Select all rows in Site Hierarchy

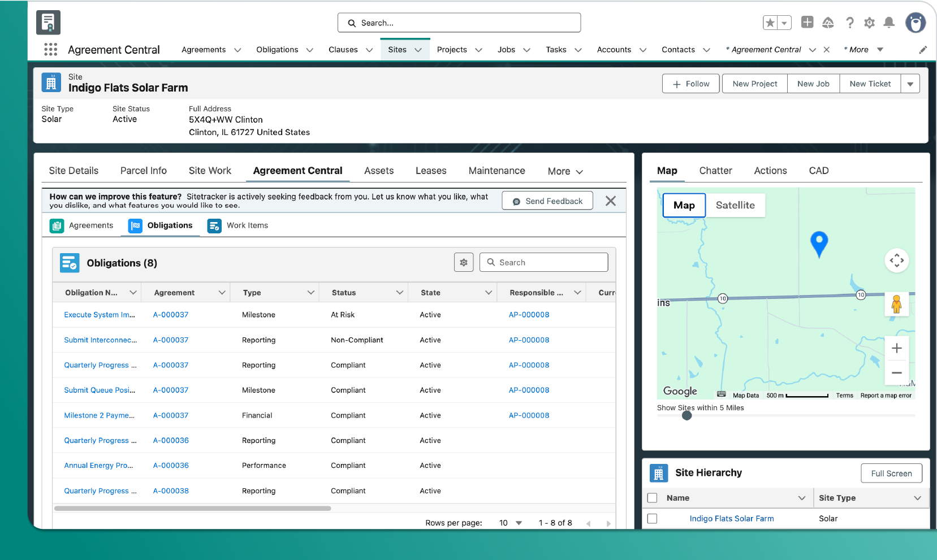click(653, 498)
